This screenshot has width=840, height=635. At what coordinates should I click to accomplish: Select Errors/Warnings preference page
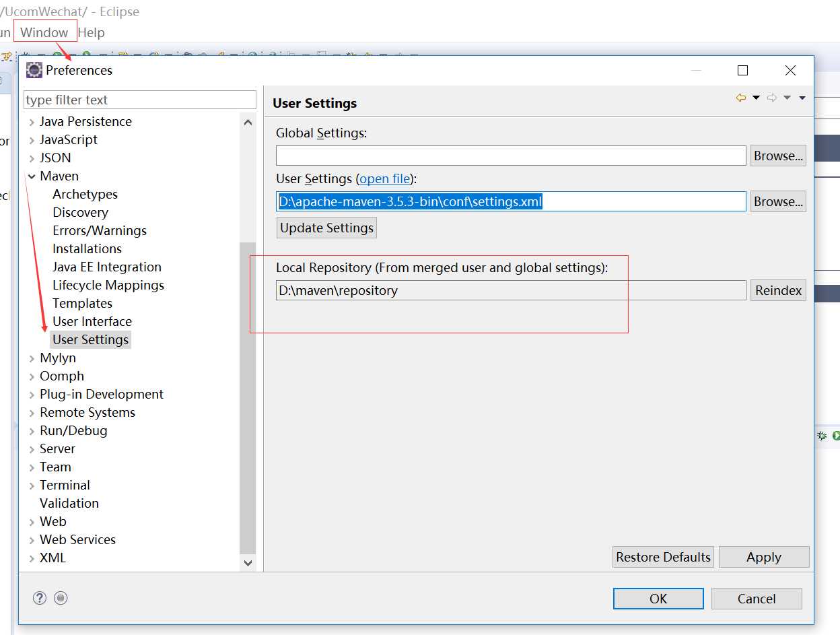tap(100, 230)
